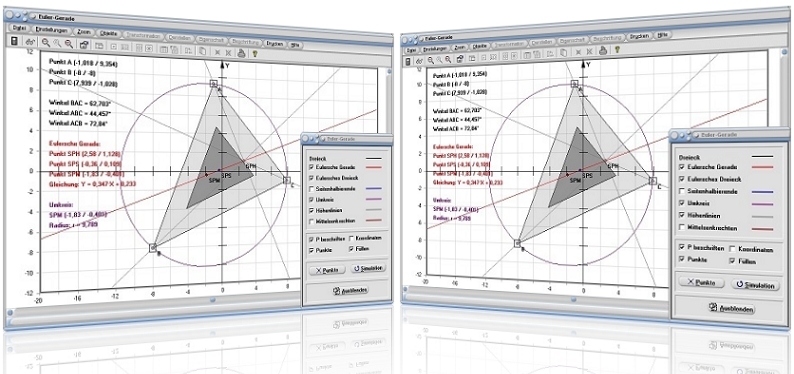Click horizontal slider handle below left plot
This screenshot has height=374, width=794.
[x=213, y=300]
